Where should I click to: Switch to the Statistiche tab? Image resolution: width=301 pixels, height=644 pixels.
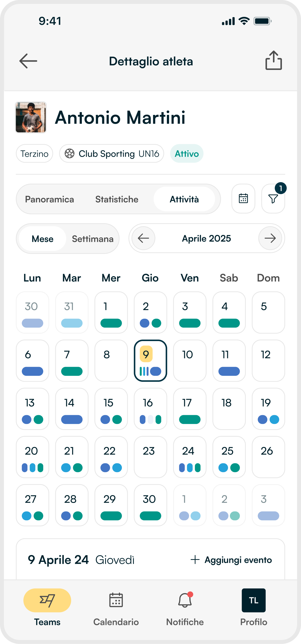(x=117, y=199)
